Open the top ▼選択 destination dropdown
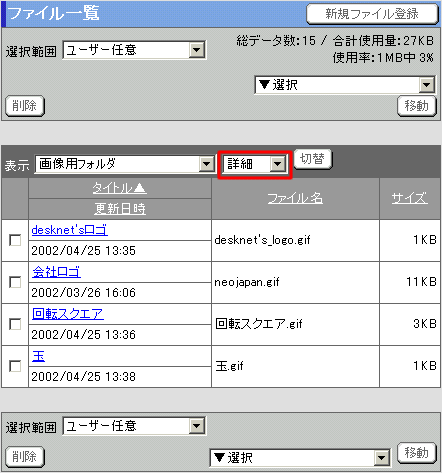This screenshot has width=442, height=473. [345, 85]
